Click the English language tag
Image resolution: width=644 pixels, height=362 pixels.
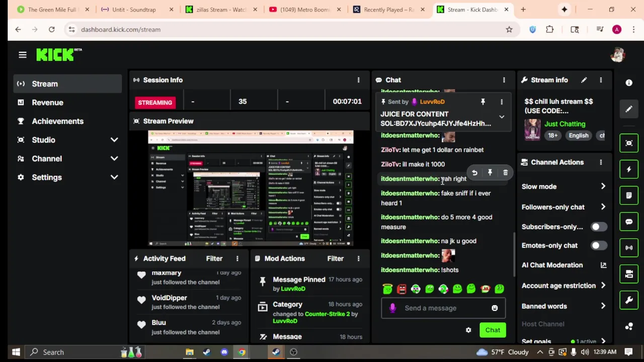[578, 135]
